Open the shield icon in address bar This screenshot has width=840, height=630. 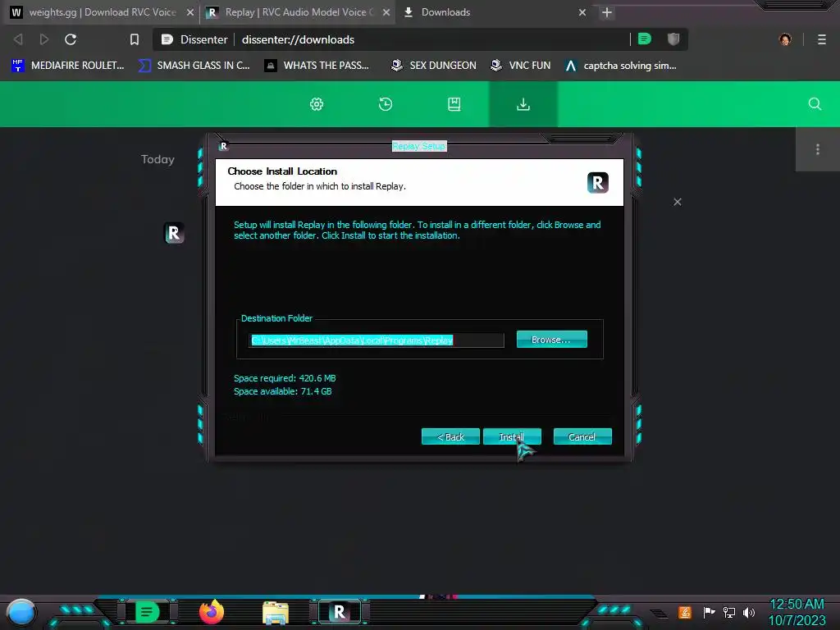tap(673, 39)
